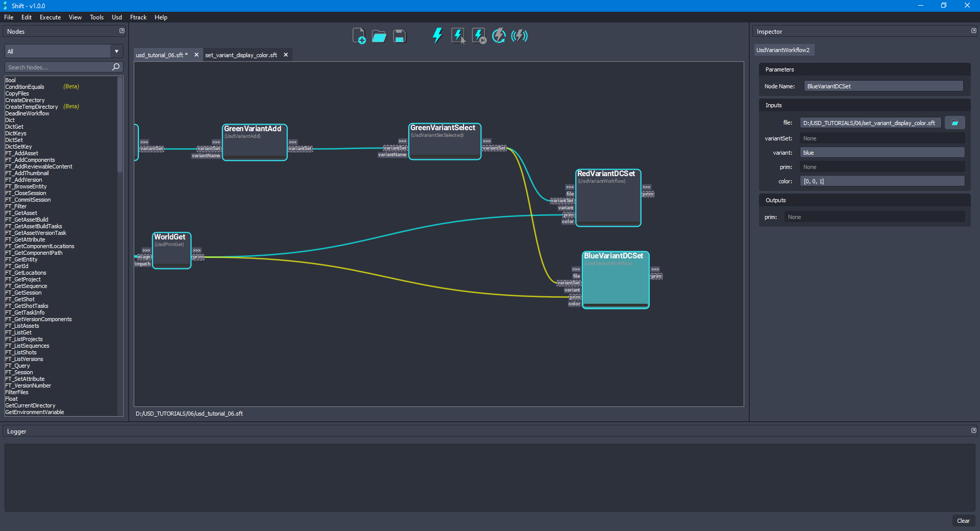Undock the Nodes panel
Viewport: 980px width, 531px height.
point(122,31)
